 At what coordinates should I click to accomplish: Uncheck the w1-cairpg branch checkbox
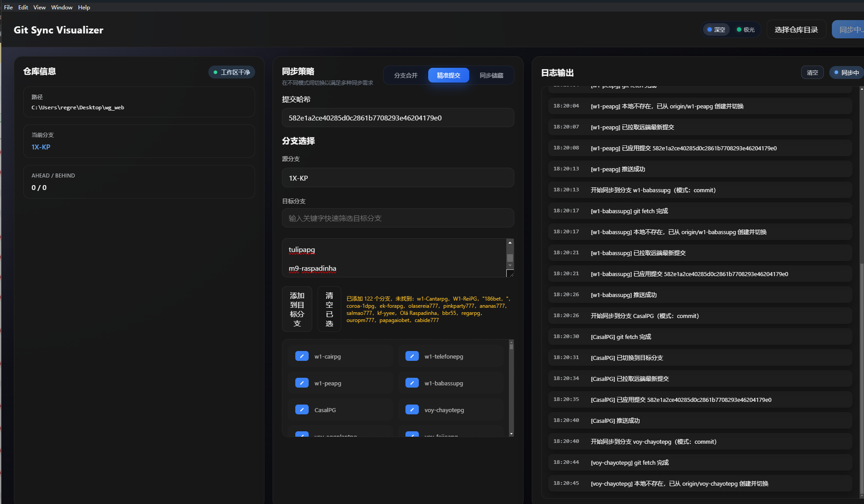[x=302, y=356]
